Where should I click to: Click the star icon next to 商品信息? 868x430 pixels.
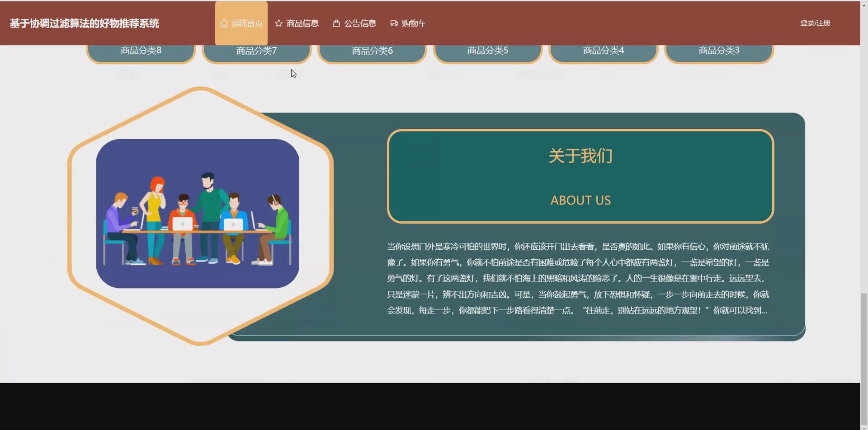click(278, 23)
